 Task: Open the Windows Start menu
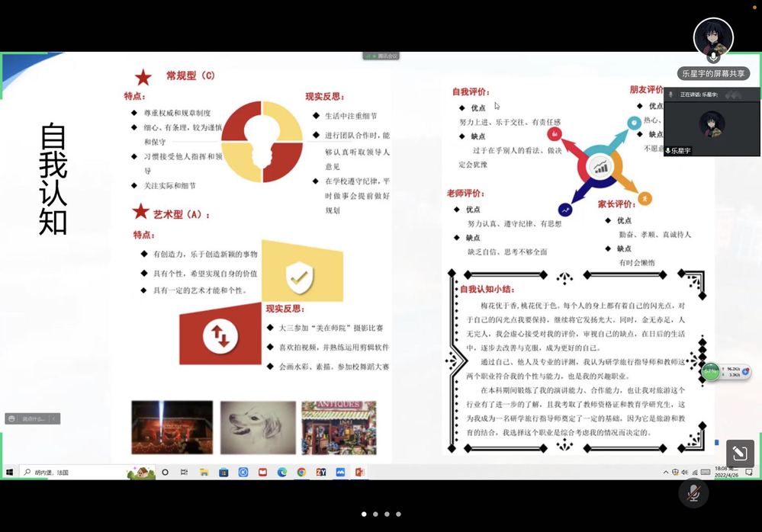[x=9, y=473]
